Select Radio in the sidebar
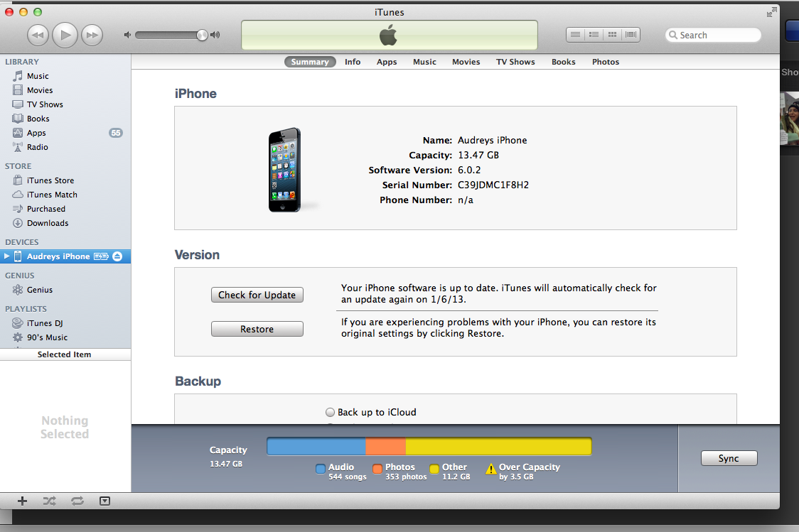 [x=65, y=147]
